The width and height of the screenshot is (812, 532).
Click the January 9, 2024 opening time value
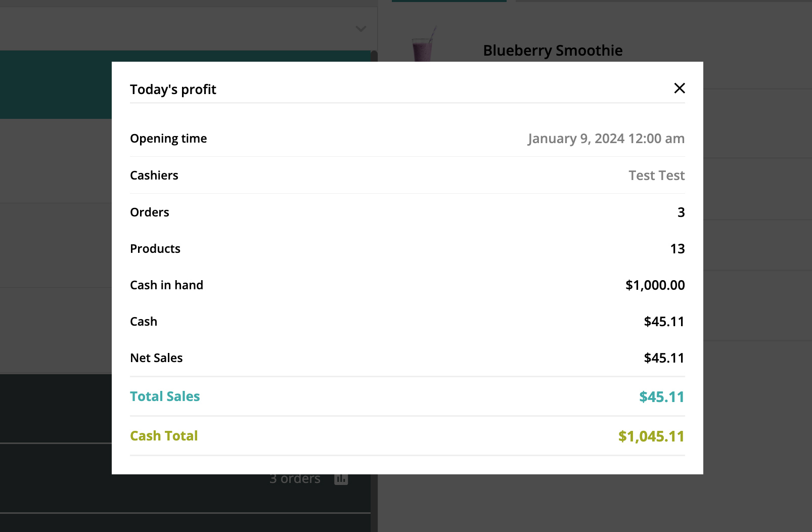[x=606, y=139]
